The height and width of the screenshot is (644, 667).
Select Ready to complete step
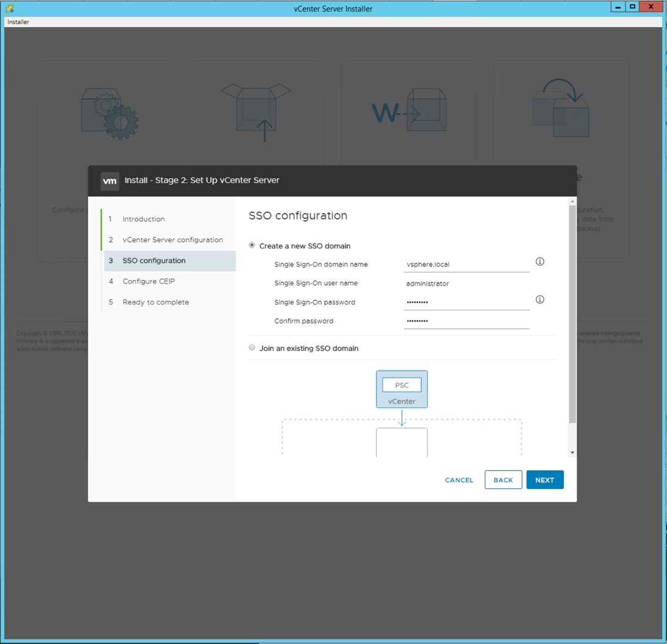tap(156, 302)
